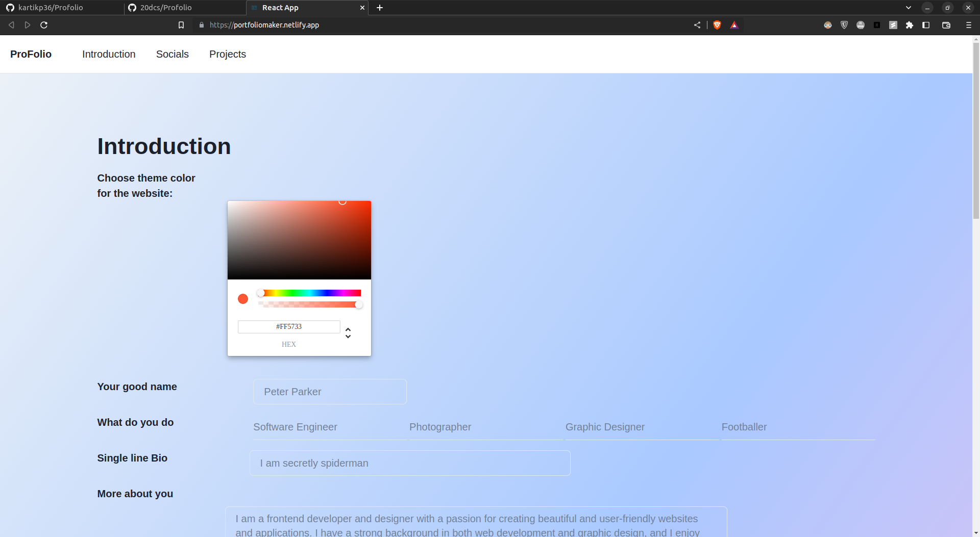Bookmark this page via the star icon
Screen dimensions: 980x537
pos(181,24)
